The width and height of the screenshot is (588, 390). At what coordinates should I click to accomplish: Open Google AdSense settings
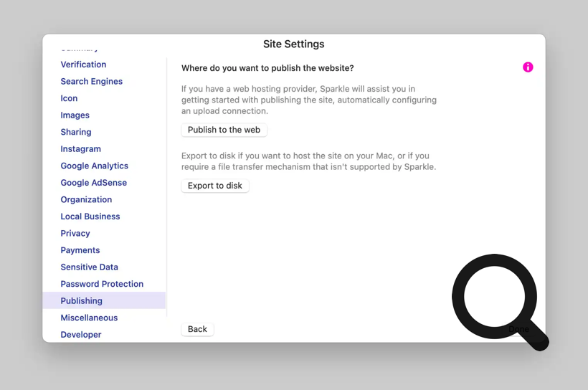93,183
